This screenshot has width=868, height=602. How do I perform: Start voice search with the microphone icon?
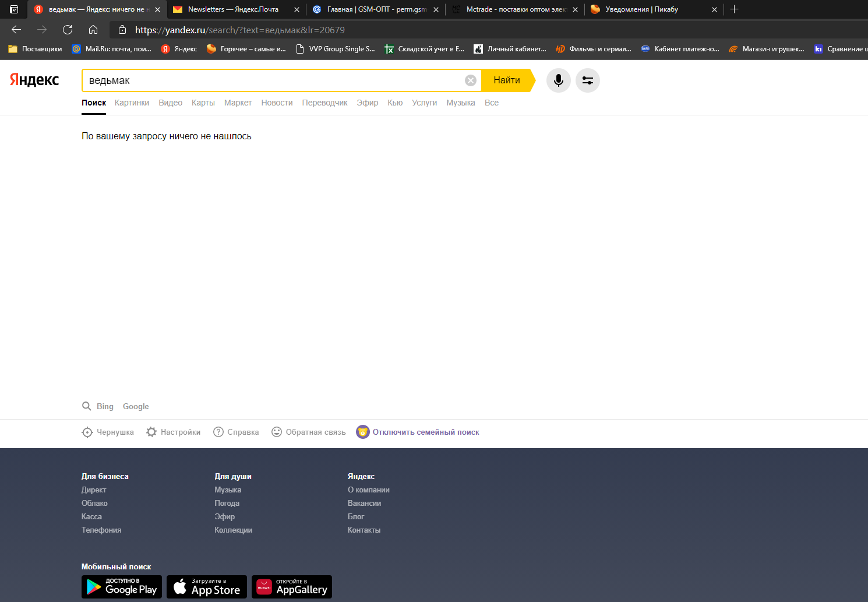pos(559,80)
